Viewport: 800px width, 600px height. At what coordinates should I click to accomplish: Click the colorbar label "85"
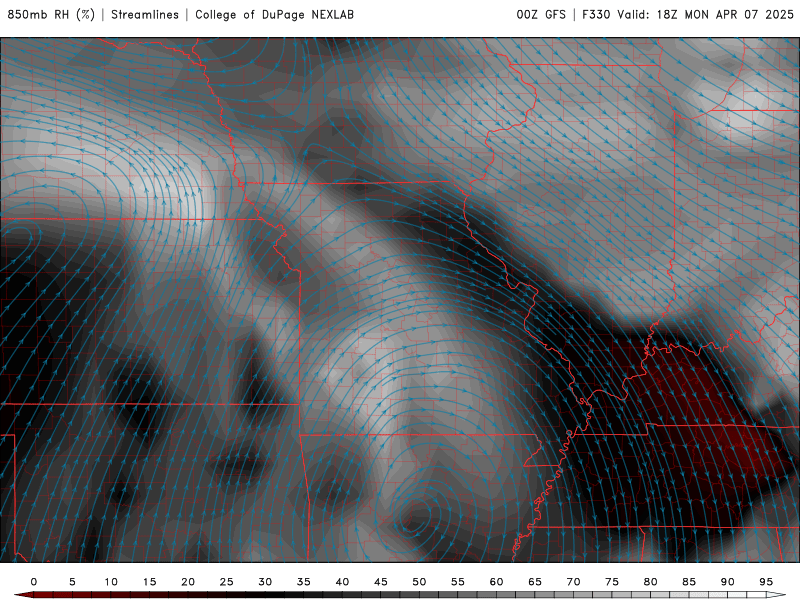pyautogui.click(x=689, y=582)
